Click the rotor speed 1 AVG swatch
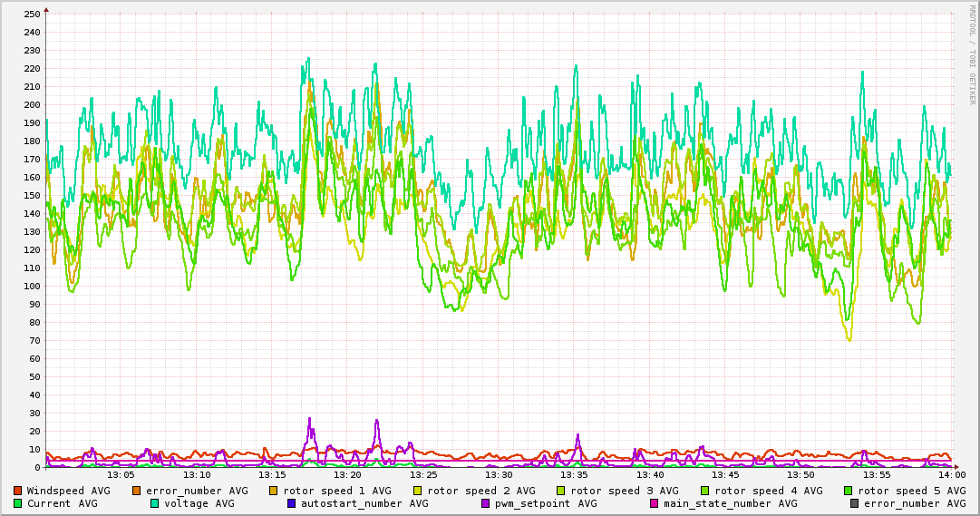This screenshot has width=980, height=516. tap(274, 491)
